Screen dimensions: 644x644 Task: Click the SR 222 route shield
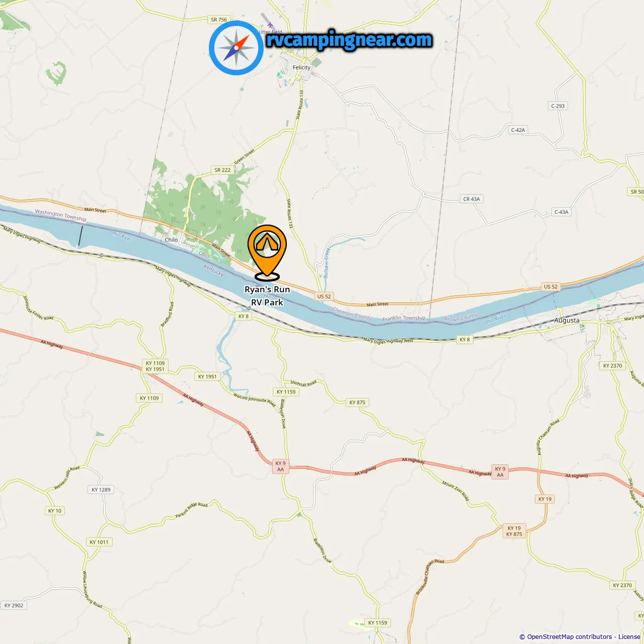(x=222, y=170)
